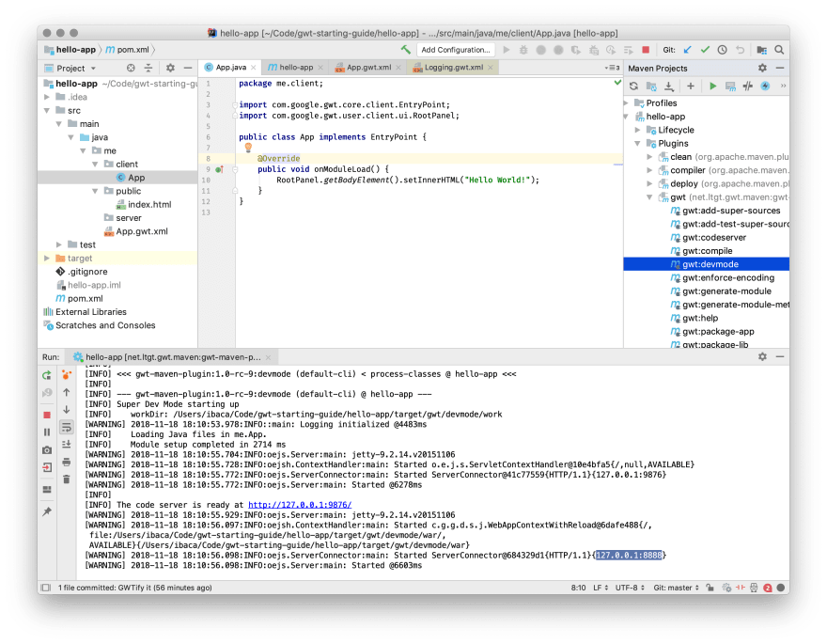Click Print icon in Run console
Screen dimensions: 827x644
click(67, 462)
